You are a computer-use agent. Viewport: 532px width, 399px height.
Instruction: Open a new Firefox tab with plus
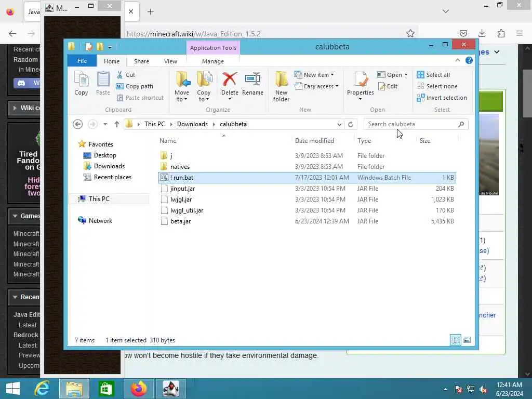point(150,12)
